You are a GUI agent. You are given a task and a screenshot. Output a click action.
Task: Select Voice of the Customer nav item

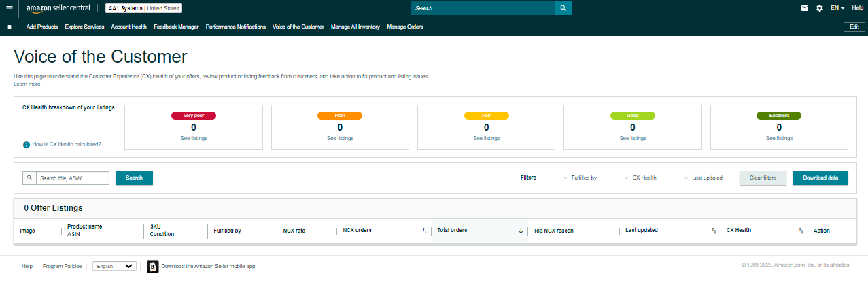pos(298,27)
